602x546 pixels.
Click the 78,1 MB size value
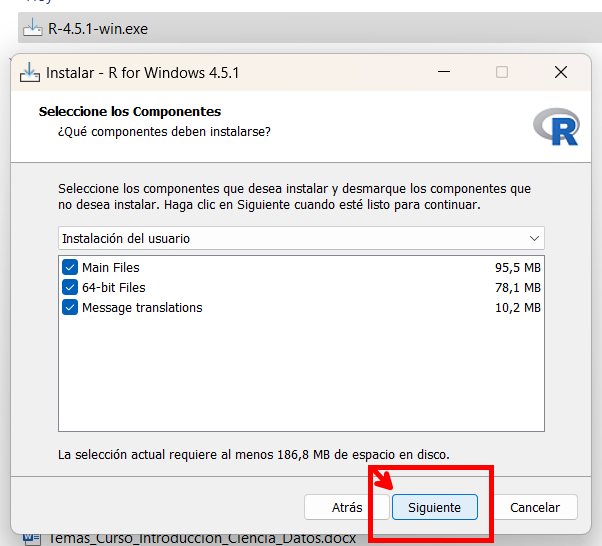click(518, 287)
